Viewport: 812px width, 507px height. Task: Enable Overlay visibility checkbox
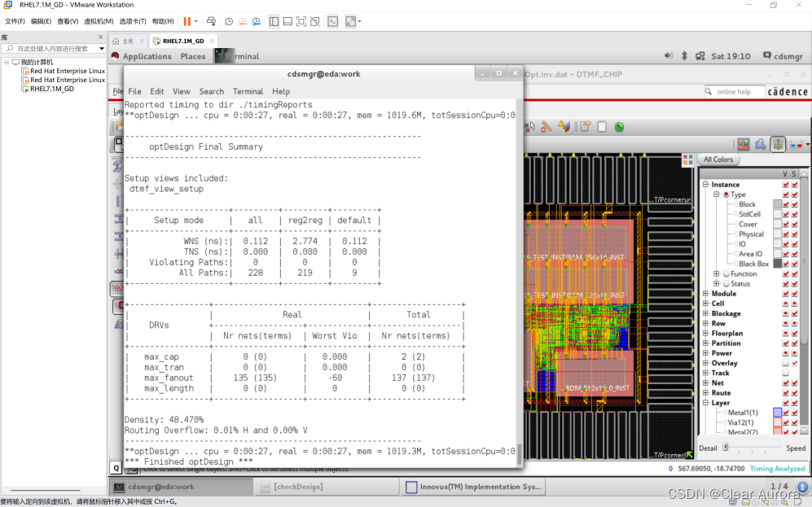click(786, 363)
